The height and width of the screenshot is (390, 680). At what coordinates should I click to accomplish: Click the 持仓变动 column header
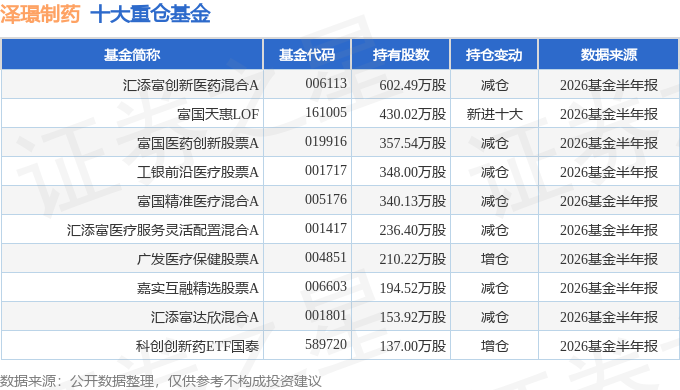pos(494,55)
